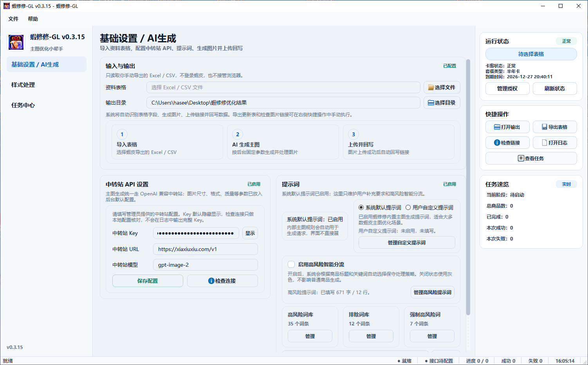The image size is (588, 365).
Task: Click 显示 to reveal the Key
Action: 250,233
